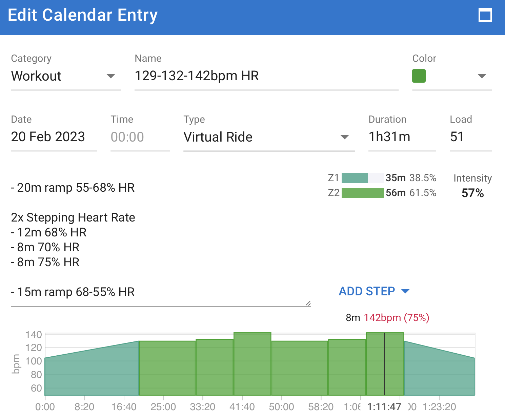505x420 pixels.
Task: Click the ADD STEP dropdown arrow
Action: click(405, 291)
